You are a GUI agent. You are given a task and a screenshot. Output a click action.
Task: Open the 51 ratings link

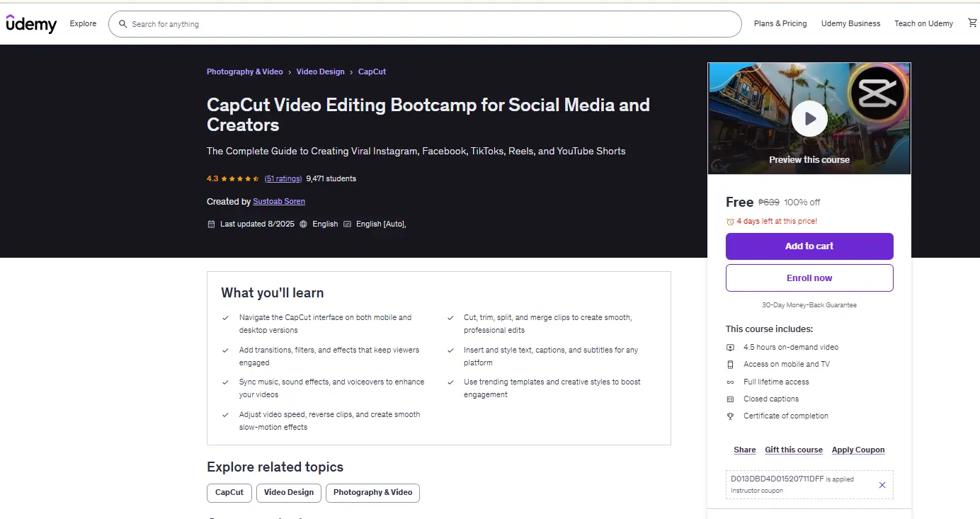(283, 178)
